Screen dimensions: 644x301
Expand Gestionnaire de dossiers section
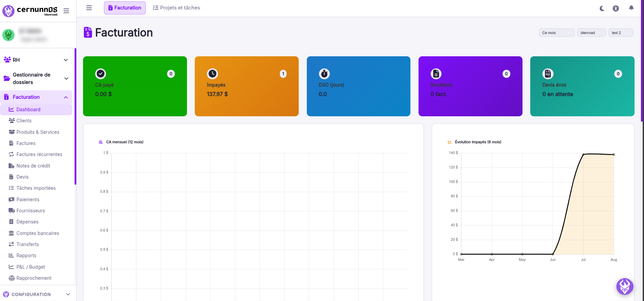pyautogui.click(x=36, y=79)
